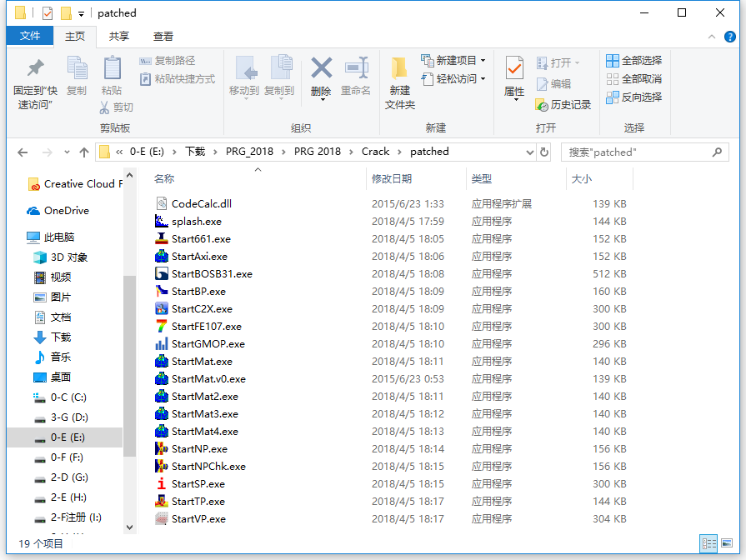Click 下载 in breadcrumb path
Viewport: 746px width, 560px height.
[195, 152]
